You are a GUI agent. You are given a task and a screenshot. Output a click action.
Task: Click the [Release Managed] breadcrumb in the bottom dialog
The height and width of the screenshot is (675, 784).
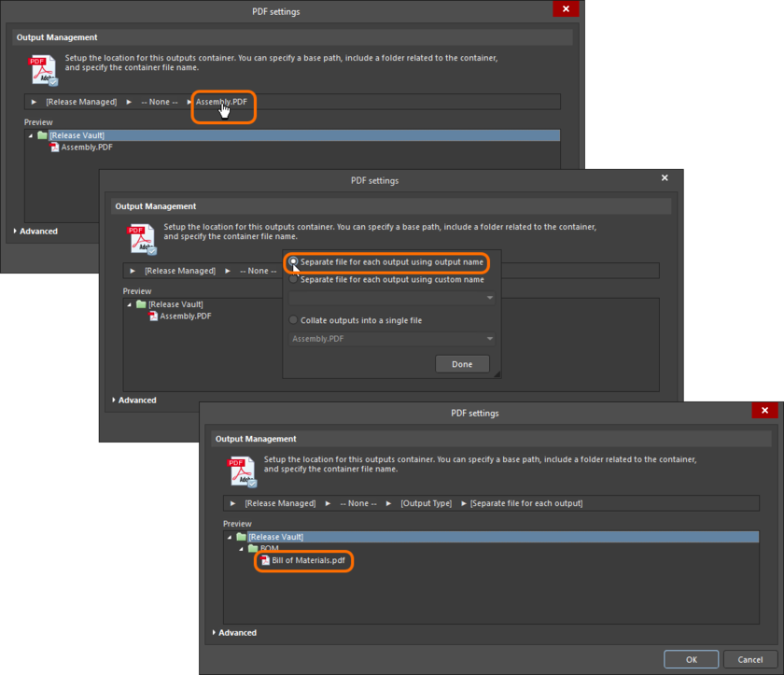pos(278,502)
